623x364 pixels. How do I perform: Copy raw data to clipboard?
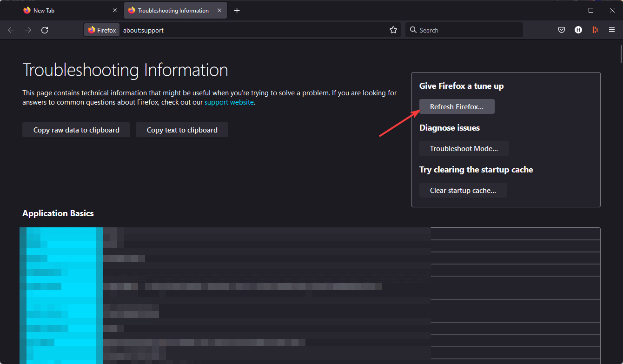coord(76,130)
